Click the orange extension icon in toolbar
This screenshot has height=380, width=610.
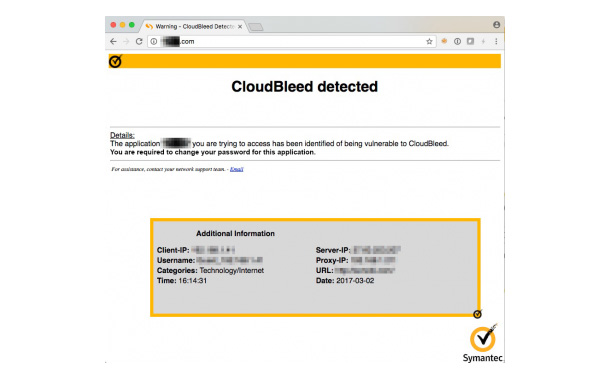tap(444, 41)
